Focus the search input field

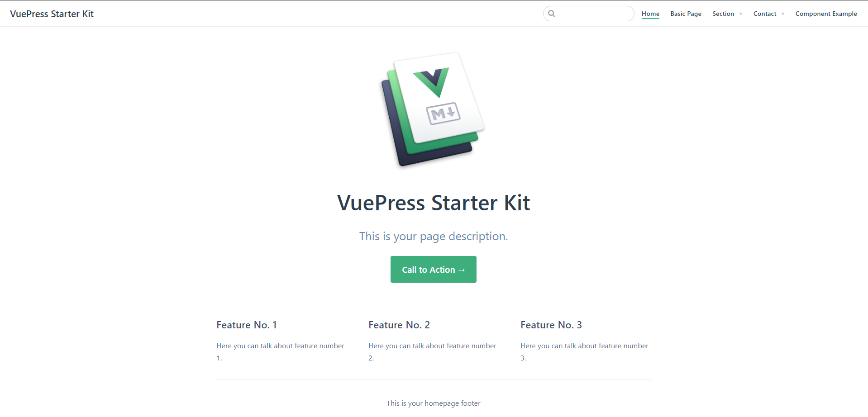588,14
